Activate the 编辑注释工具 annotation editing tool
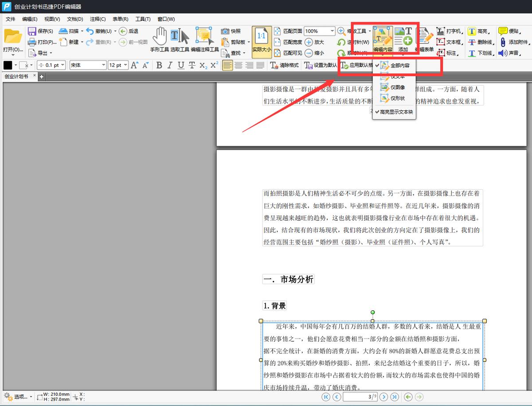 (x=203, y=35)
